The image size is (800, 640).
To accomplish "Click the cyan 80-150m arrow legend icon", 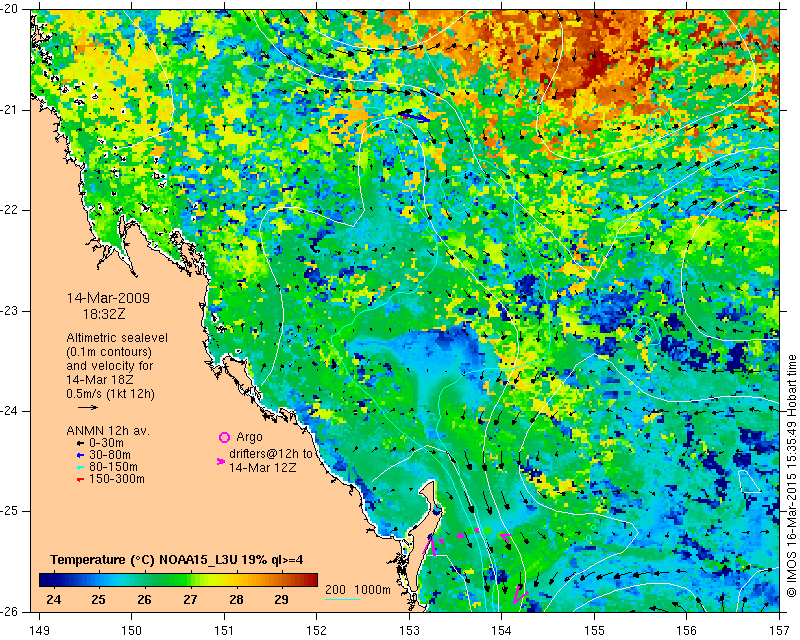I will 80,467.
